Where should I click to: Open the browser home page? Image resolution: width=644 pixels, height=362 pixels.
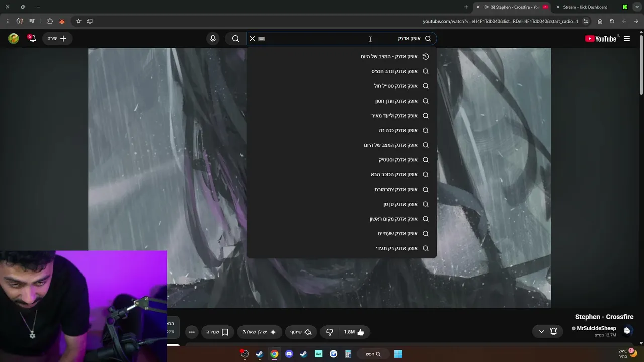click(600, 21)
